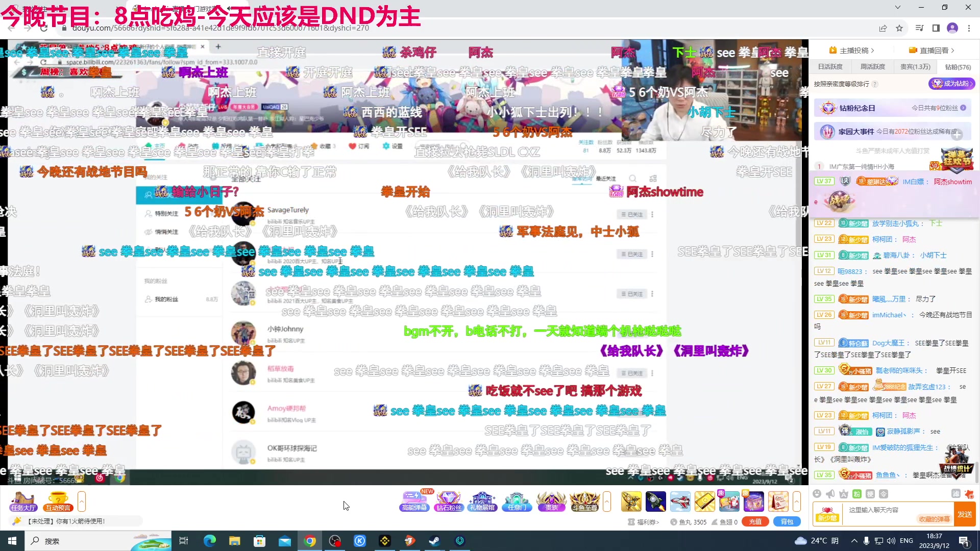Open the 礼物展馆 gift gallery

pos(482,502)
